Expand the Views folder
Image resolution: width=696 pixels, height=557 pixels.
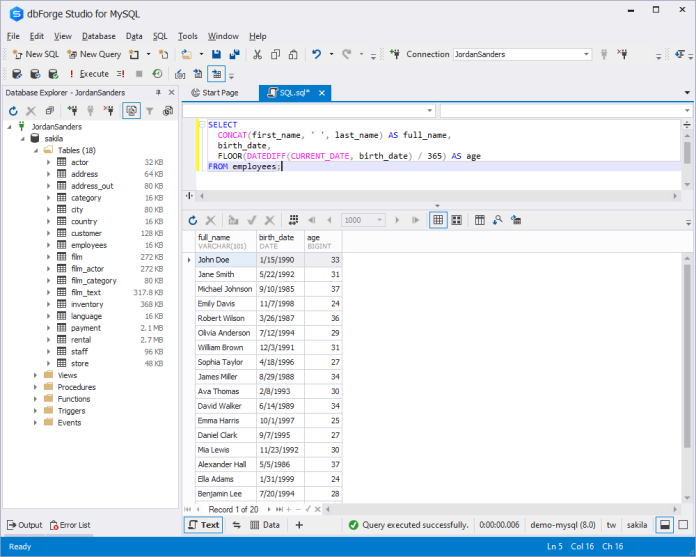coord(36,375)
